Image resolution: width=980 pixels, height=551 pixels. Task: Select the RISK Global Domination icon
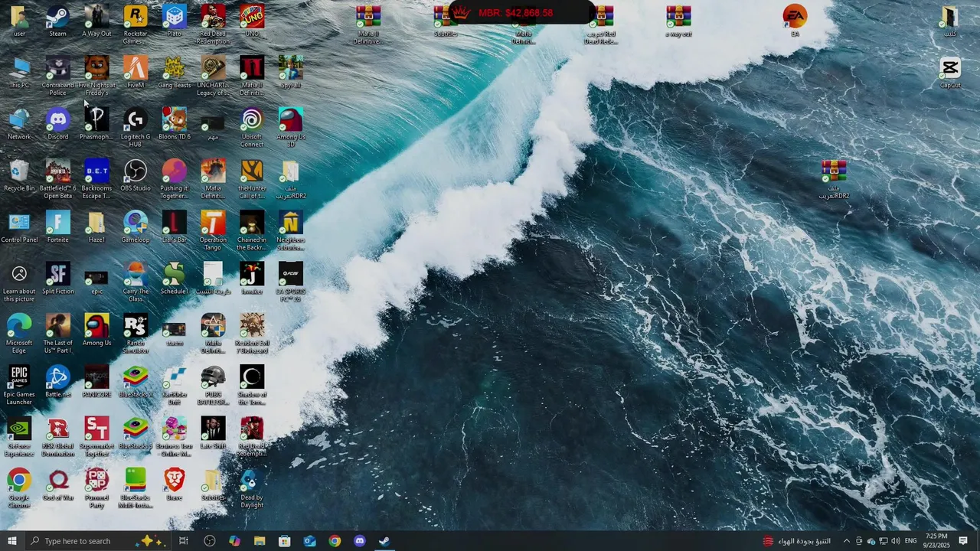tap(57, 437)
